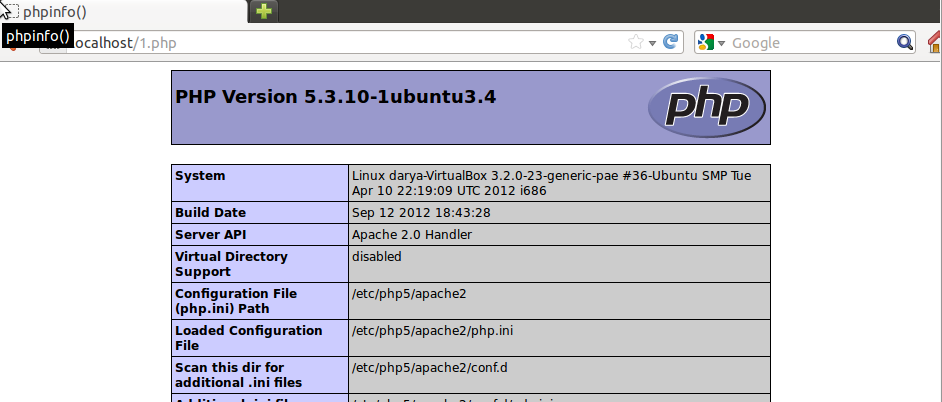This screenshot has width=942, height=402.
Task: Click the Server API label
Action: (x=210, y=234)
